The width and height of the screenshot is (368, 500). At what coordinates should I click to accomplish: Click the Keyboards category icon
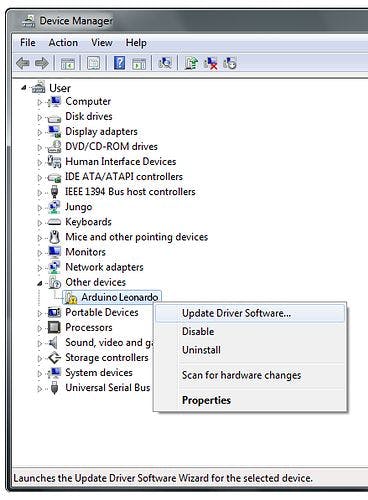pos(54,222)
